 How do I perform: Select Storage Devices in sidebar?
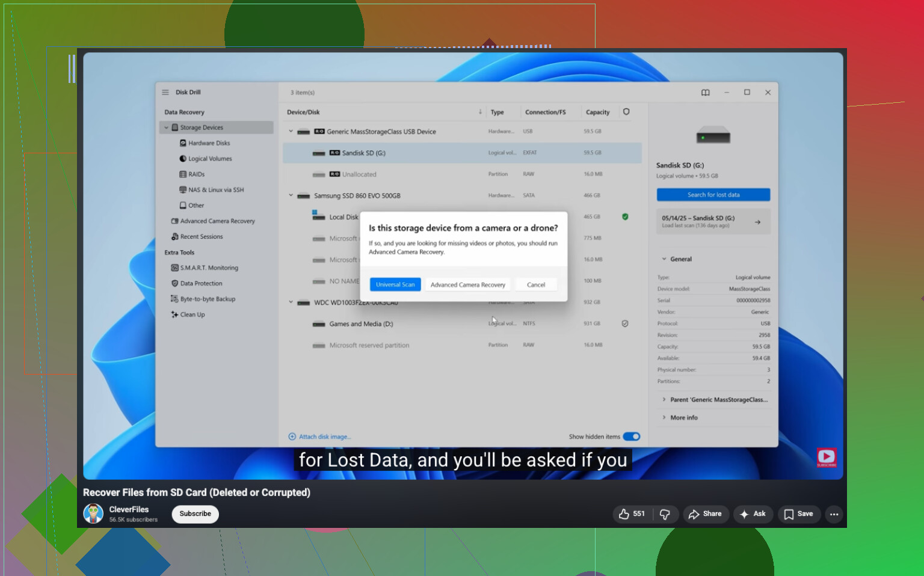click(217, 127)
